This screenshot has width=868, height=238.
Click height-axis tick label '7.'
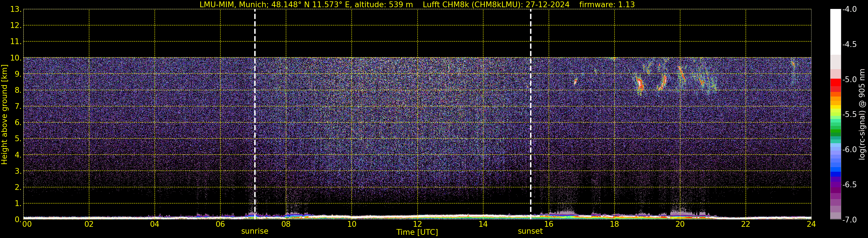tap(18, 107)
